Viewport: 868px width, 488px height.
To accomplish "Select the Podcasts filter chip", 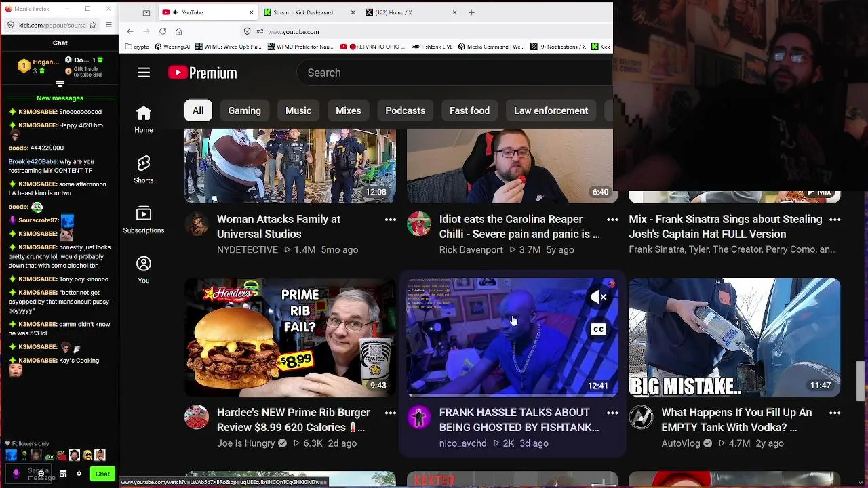I will [406, 110].
